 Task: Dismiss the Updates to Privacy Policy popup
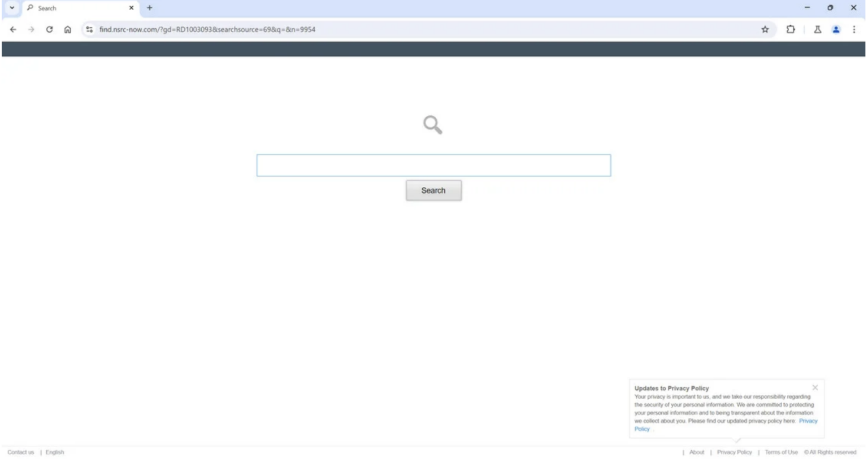pos(815,387)
